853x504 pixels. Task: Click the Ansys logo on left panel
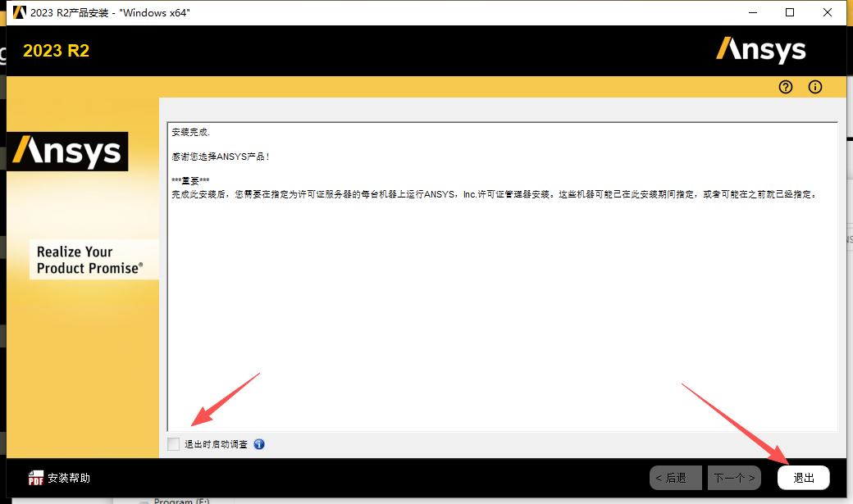point(67,152)
